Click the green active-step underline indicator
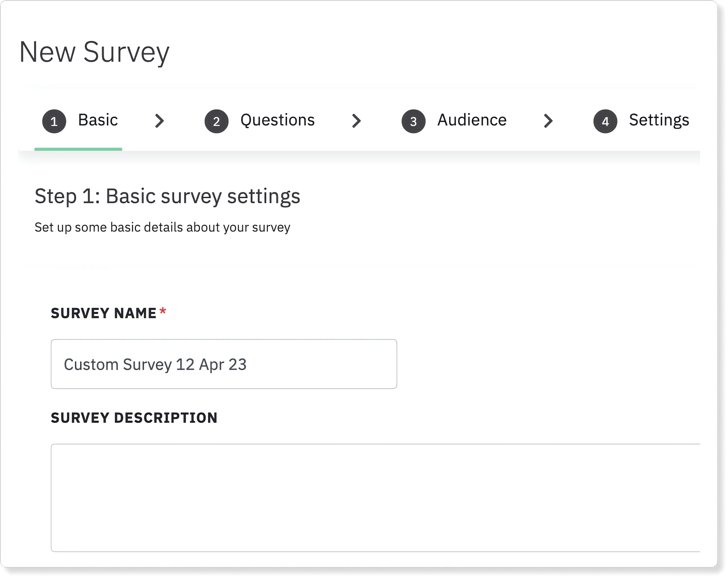Viewport: 728px width, 578px height. (78, 149)
